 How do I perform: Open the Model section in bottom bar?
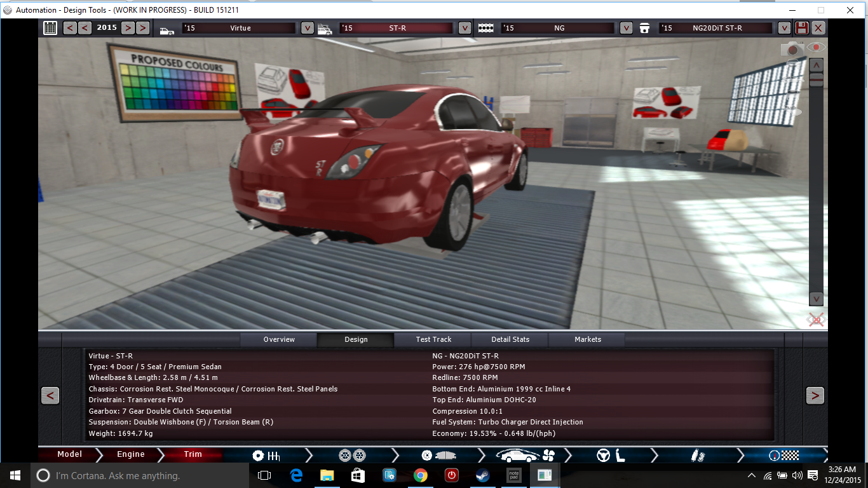pos(69,454)
